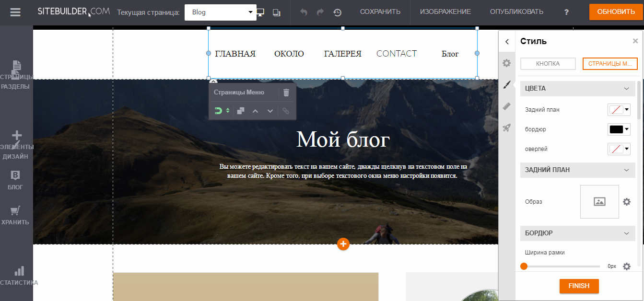Screen dimensions: 644x301
Task: Click the orange plus add-section button
Action: point(343,244)
